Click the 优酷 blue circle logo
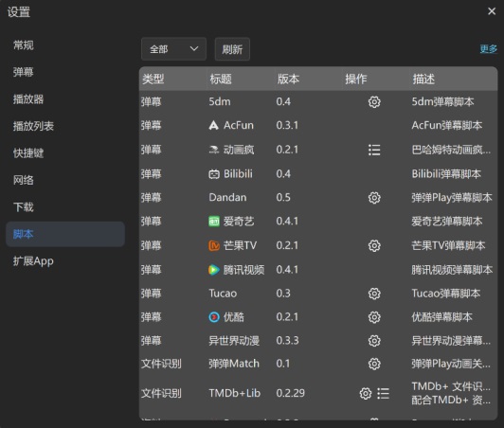504x428 pixels. pos(214,317)
